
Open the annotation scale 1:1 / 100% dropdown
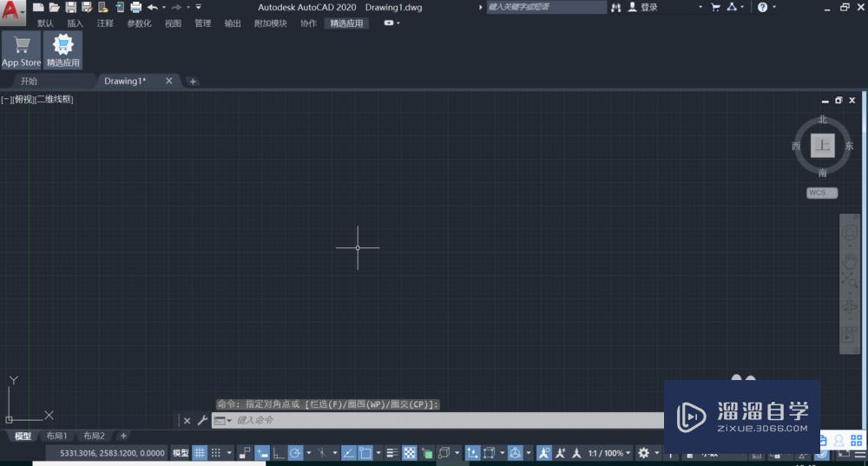point(609,453)
